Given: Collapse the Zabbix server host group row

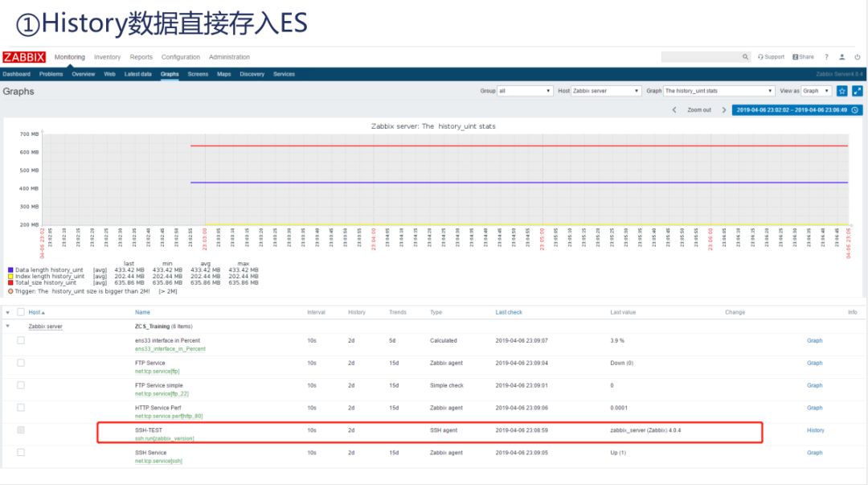Looking at the screenshot, I should tap(8, 326).
